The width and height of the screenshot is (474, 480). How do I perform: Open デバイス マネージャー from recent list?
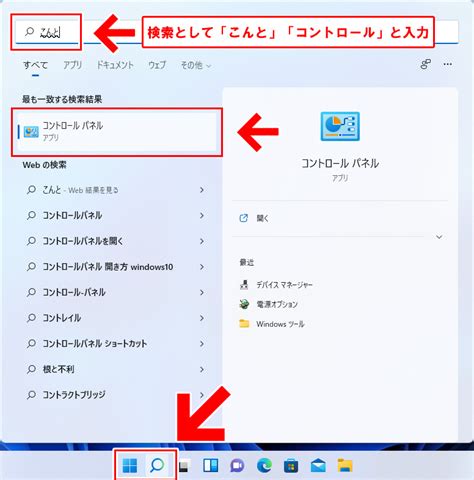click(284, 285)
